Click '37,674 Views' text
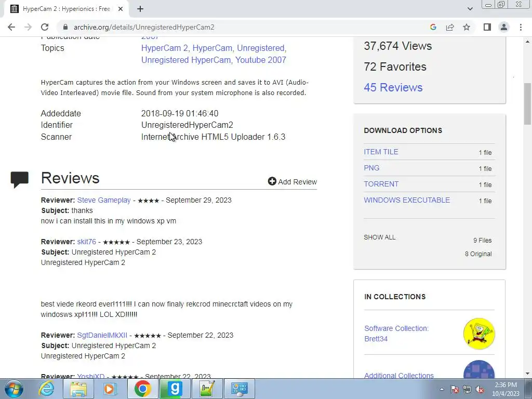The height and width of the screenshot is (399, 532). point(397,46)
